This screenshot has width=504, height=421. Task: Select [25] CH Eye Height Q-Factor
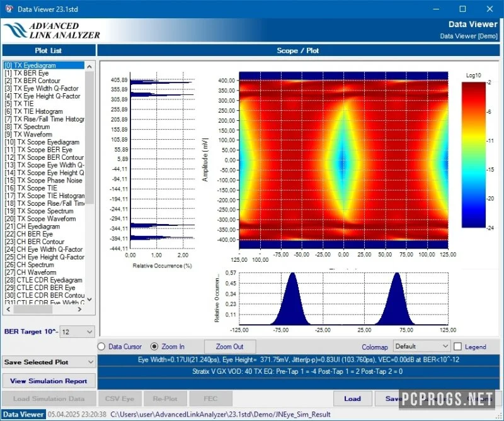coord(44,257)
